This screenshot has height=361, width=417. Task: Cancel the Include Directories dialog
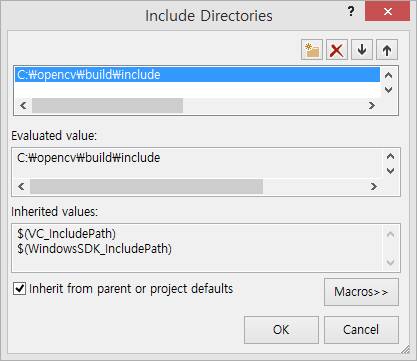pos(361,330)
